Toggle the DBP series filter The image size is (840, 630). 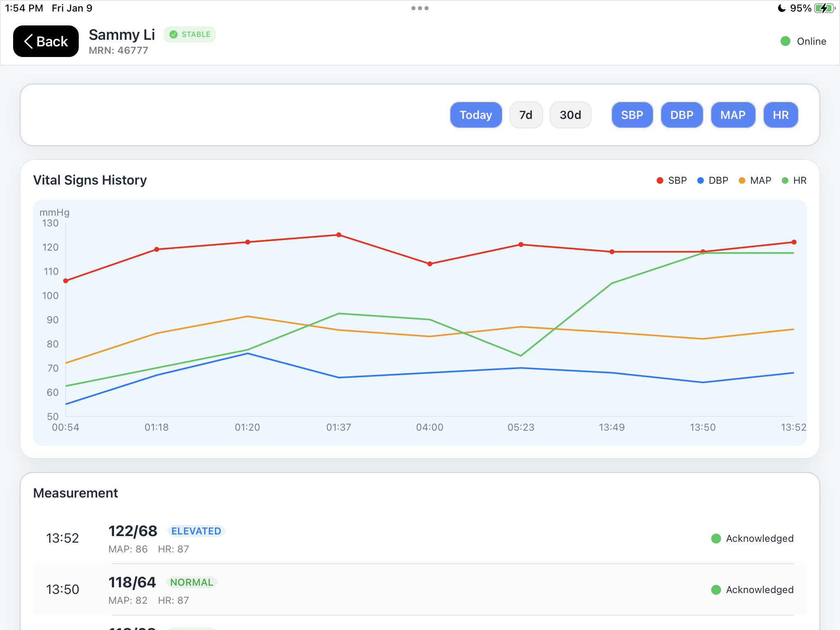pyautogui.click(x=682, y=115)
